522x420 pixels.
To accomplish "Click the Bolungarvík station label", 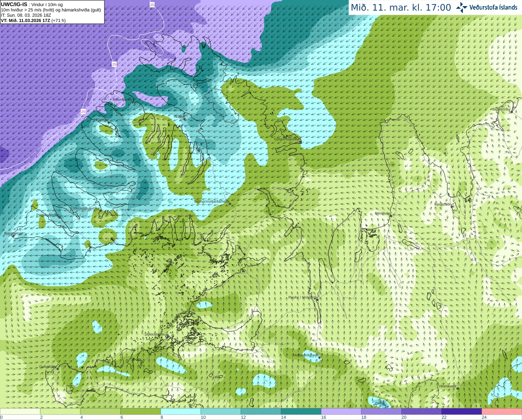I will pos(123,99).
